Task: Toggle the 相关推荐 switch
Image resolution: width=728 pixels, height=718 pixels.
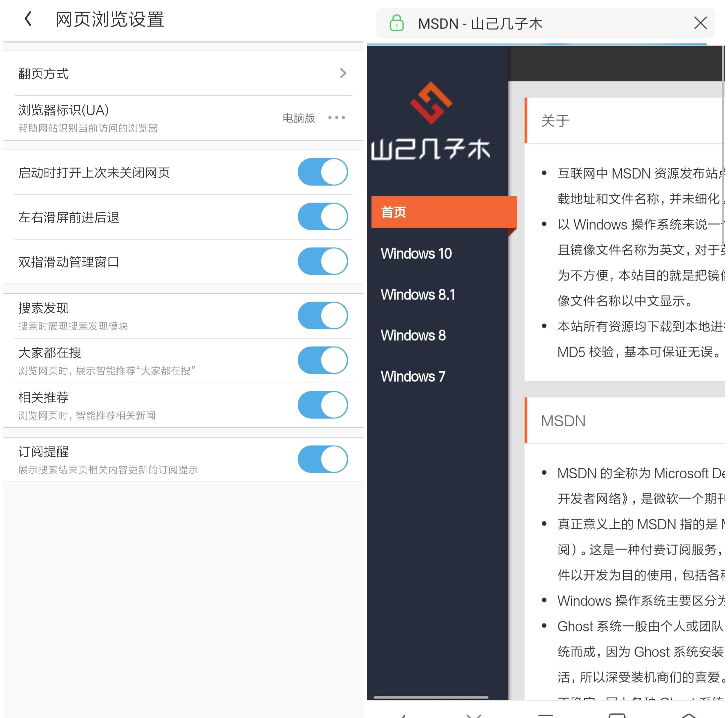Action: (x=323, y=406)
